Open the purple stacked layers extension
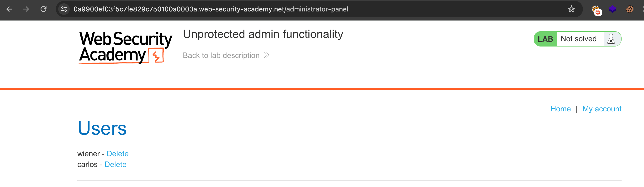644x187 pixels. pyautogui.click(x=612, y=9)
